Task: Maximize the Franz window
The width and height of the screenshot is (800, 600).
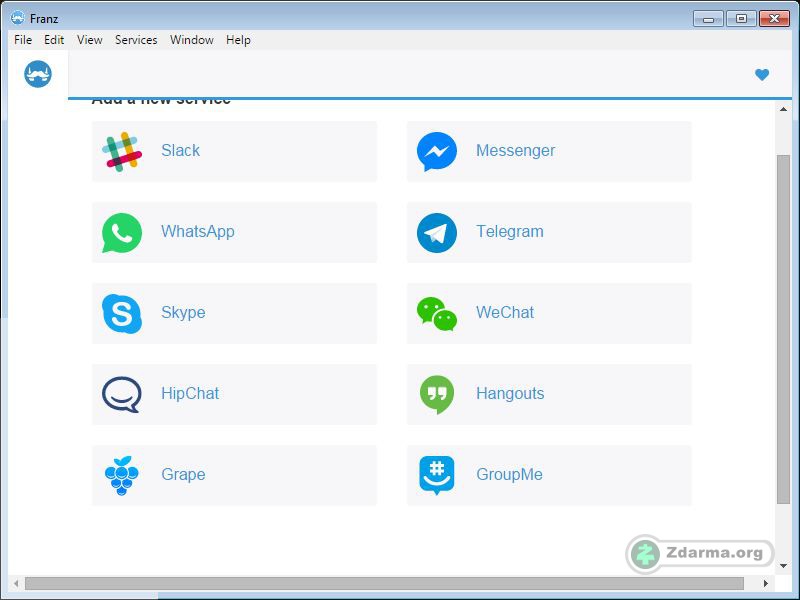Action: click(741, 19)
